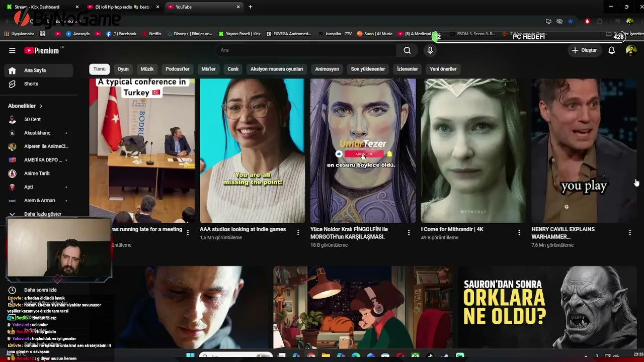Click the Ana Sayfa home icon
644x362 pixels.
[12, 70]
